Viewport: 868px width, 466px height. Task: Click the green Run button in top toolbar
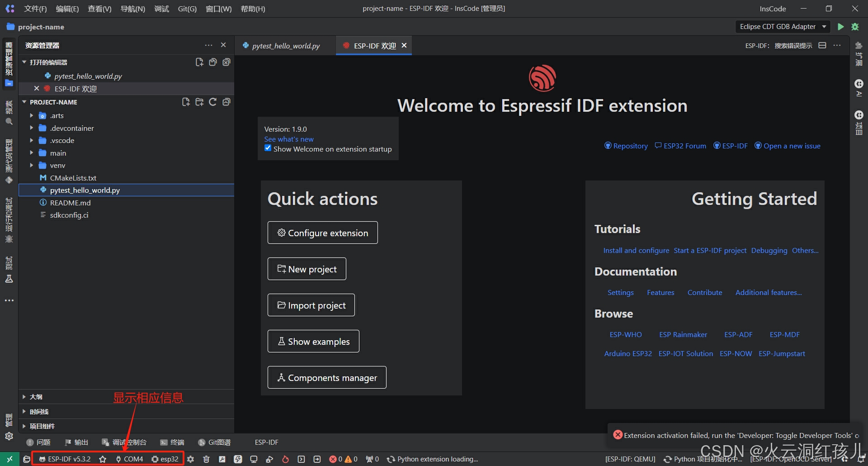pyautogui.click(x=840, y=27)
